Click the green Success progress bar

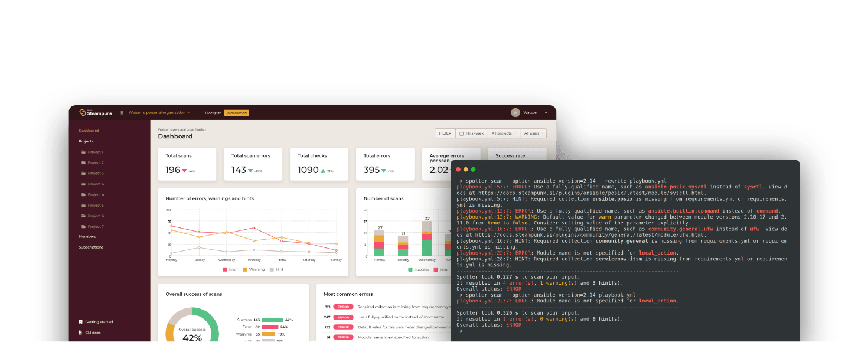point(273,320)
